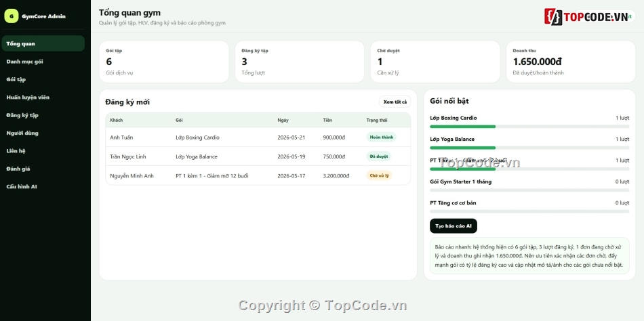
Task: Click the Đã duyệt status badge
Action: click(x=378, y=156)
